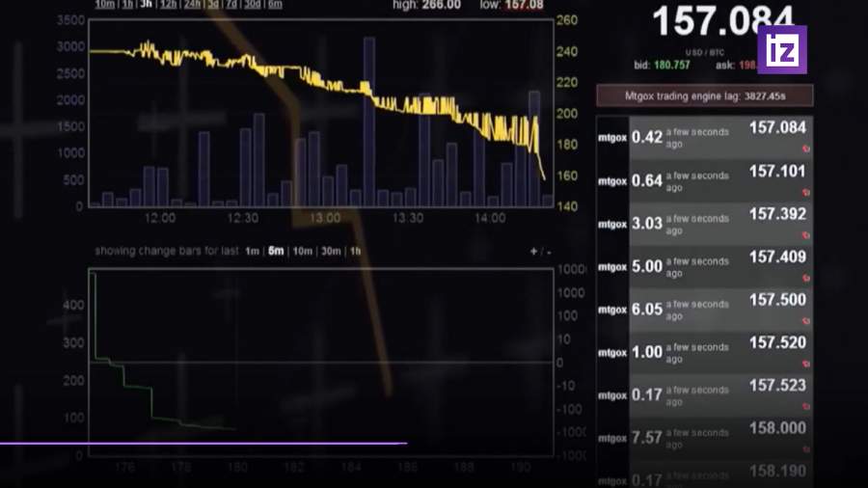Click red down-arrow icon under 157.520 trade

point(805,364)
